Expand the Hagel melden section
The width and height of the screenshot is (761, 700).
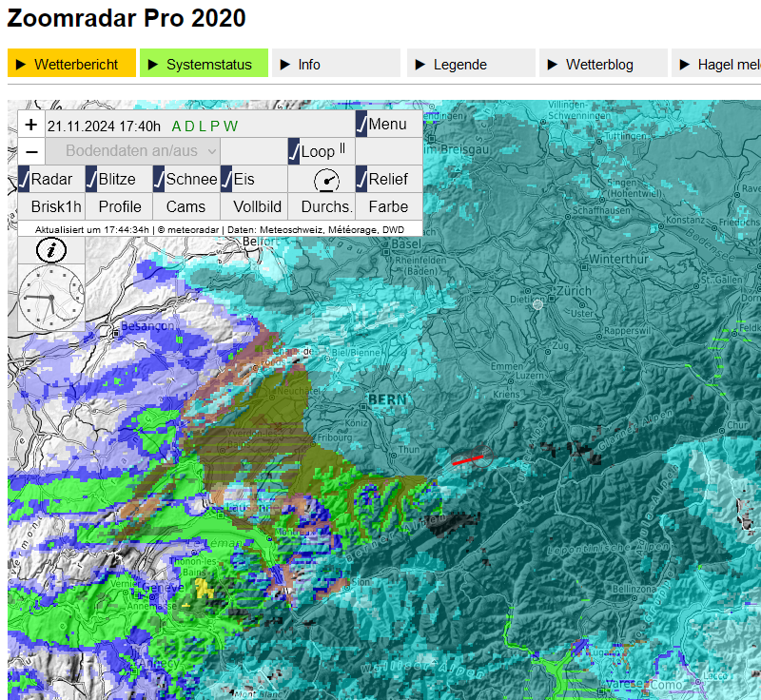pos(716,63)
